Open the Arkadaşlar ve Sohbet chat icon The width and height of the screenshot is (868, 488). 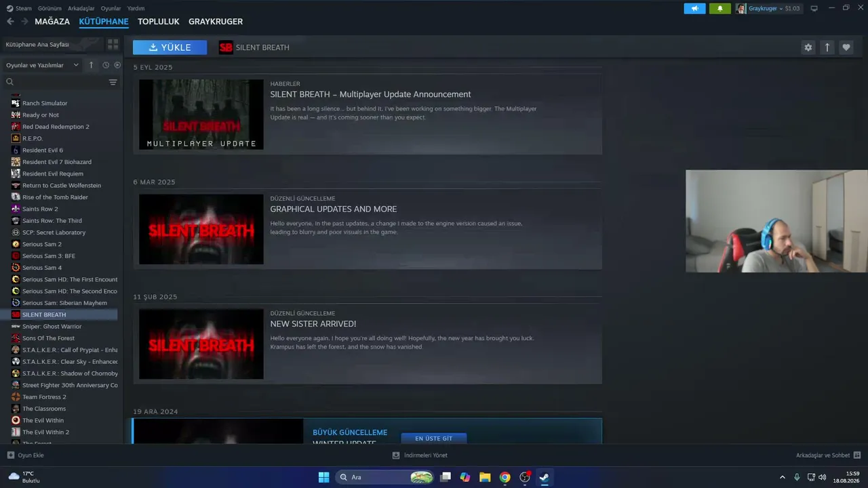pos(857,455)
